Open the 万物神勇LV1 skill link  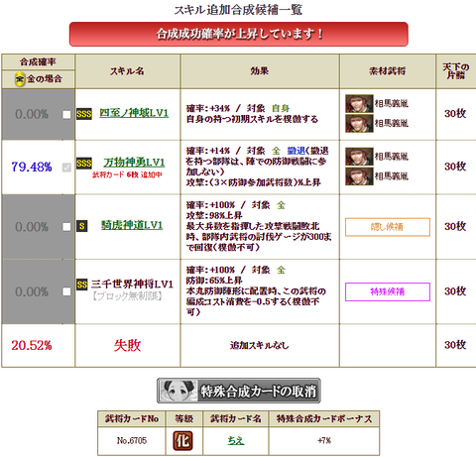click(134, 163)
